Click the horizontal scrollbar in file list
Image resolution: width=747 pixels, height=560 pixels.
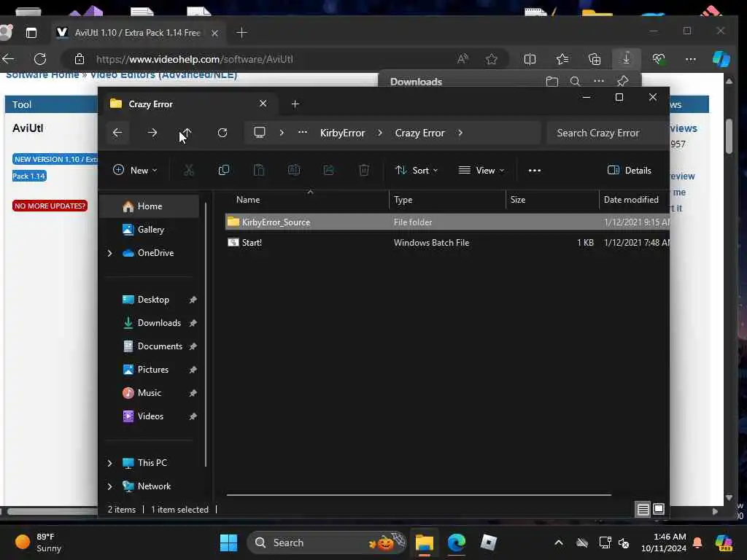pos(419,495)
